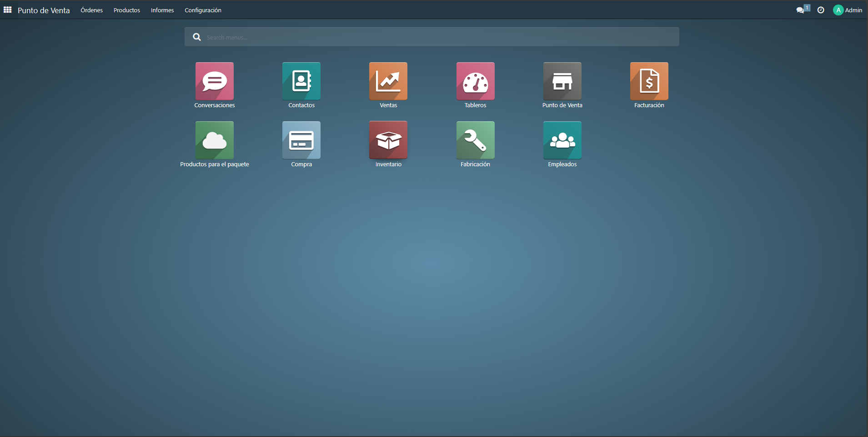Open the Compra app

pos(301,140)
